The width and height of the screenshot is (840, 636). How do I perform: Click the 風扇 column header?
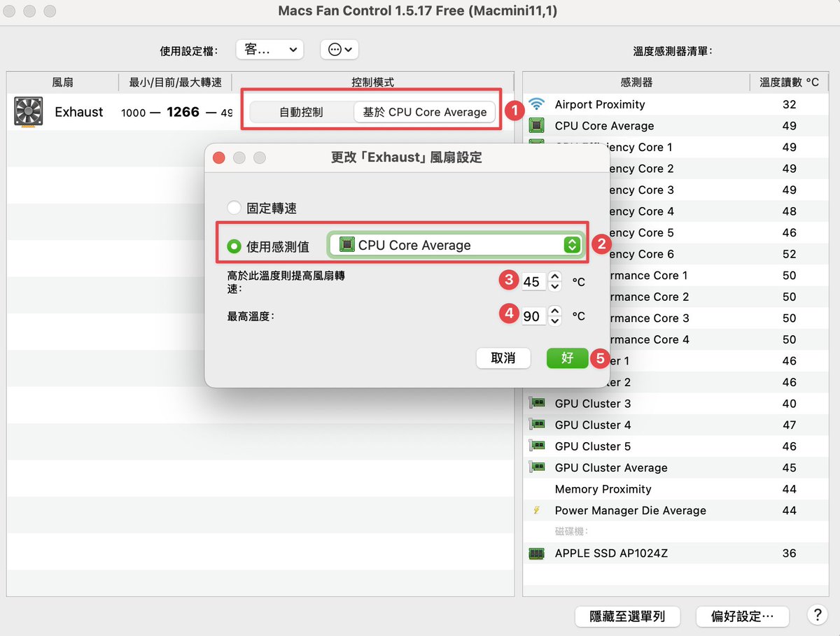(63, 83)
